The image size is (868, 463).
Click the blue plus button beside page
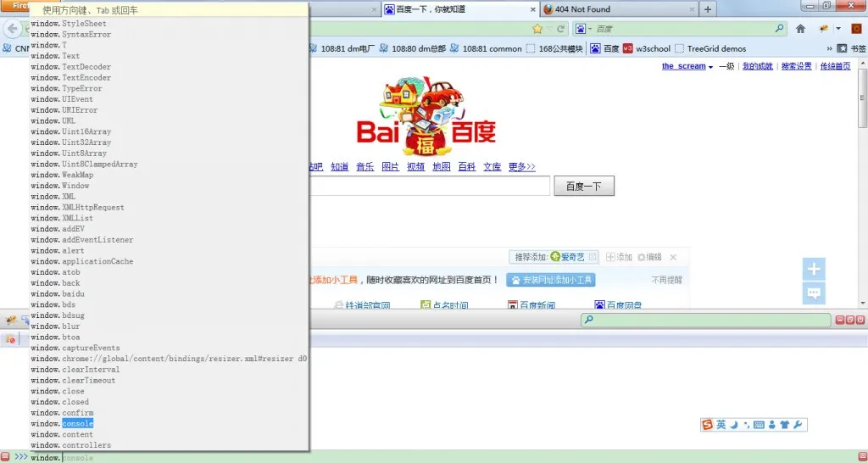814,270
